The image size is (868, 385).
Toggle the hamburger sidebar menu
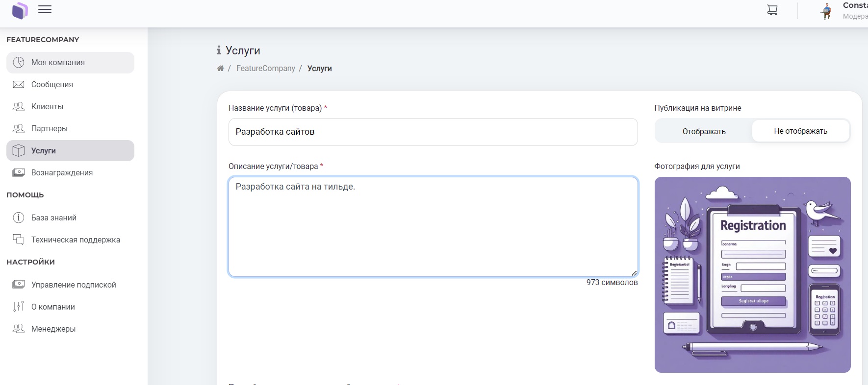(x=45, y=10)
